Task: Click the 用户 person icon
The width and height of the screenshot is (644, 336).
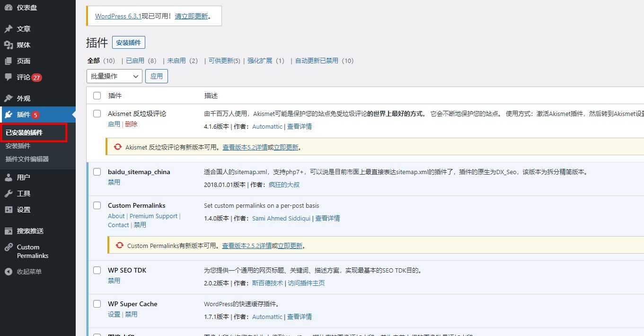Action: click(x=9, y=177)
